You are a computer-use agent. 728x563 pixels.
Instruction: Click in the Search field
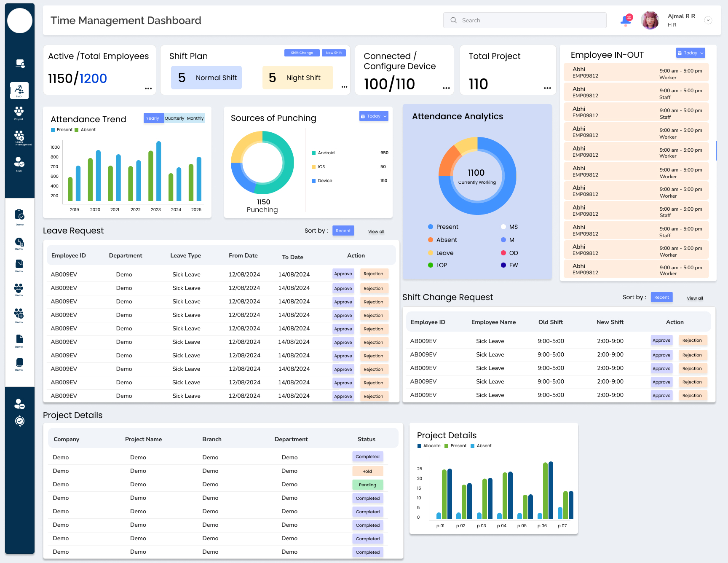click(x=525, y=20)
